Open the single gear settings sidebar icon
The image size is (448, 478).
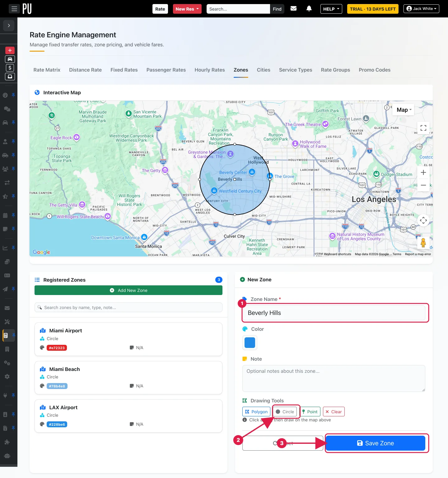point(7,377)
